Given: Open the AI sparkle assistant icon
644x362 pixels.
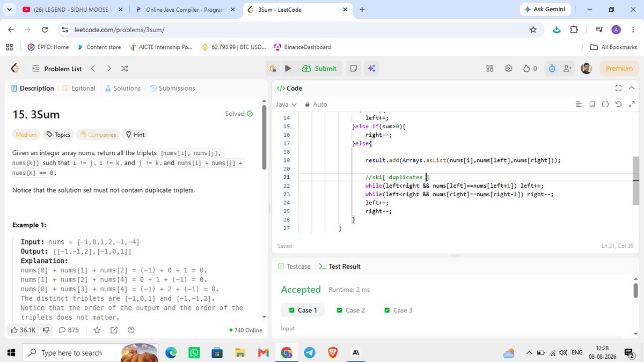Looking at the screenshot, I should [x=371, y=69].
